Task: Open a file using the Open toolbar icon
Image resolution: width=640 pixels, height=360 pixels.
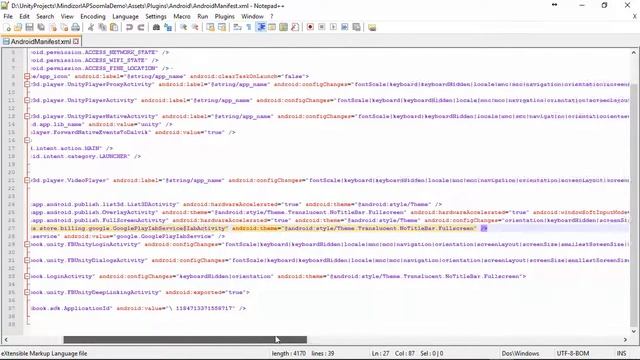Action: [x=18, y=27]
